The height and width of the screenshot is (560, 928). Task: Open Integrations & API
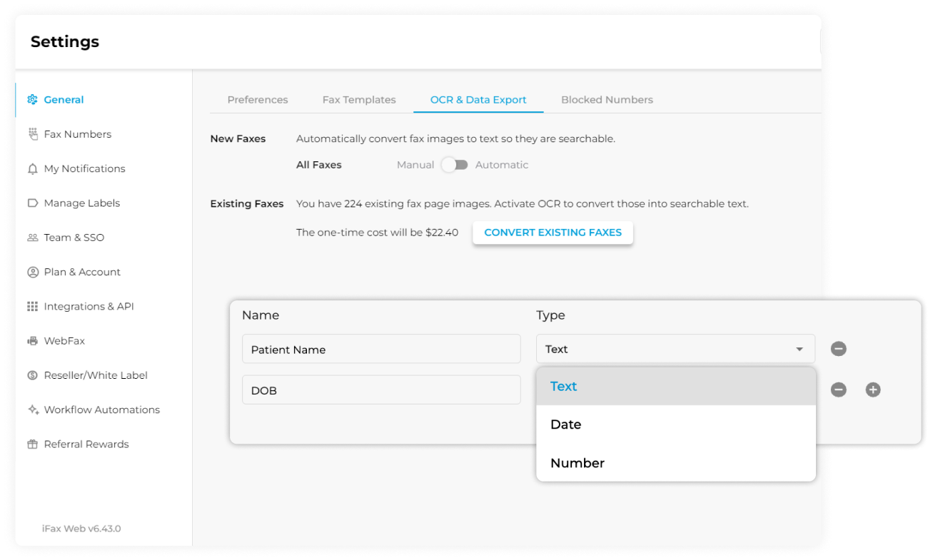(x=88, y=306)
